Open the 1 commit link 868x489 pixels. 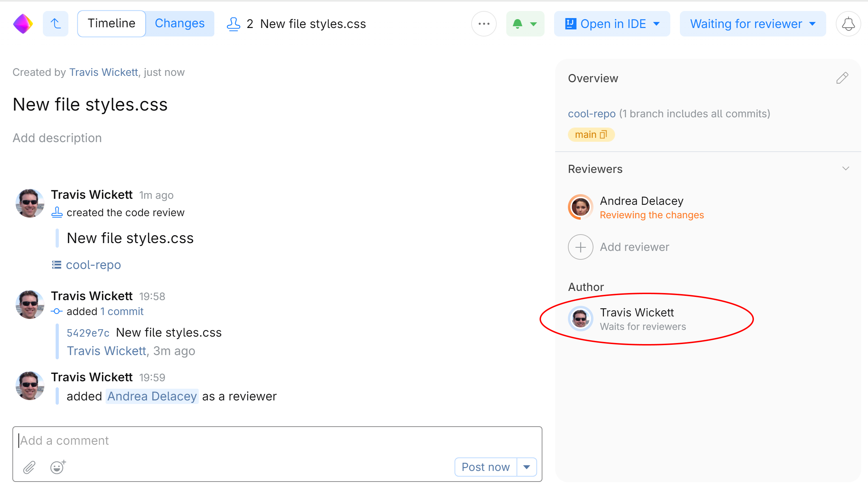point(122,311)
